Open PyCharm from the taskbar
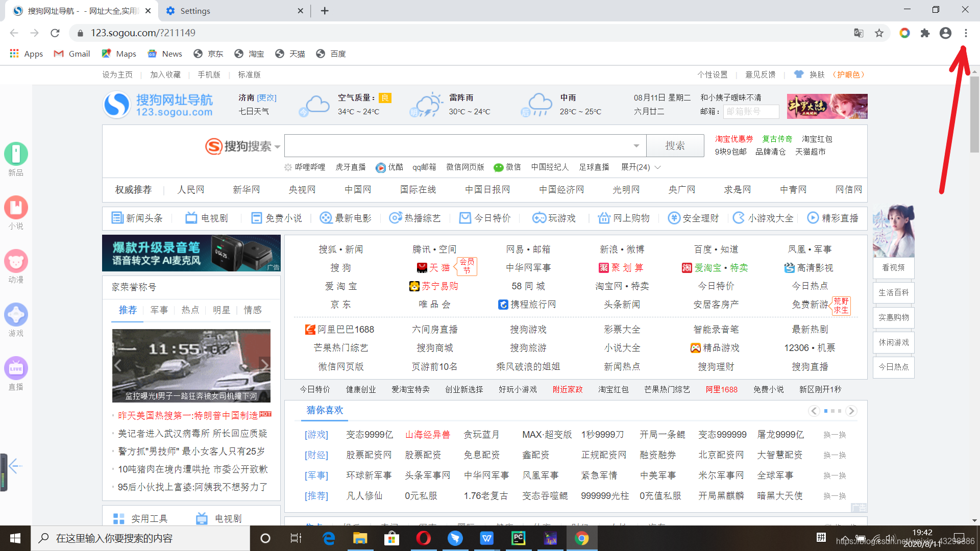 (x=519, y=538)
